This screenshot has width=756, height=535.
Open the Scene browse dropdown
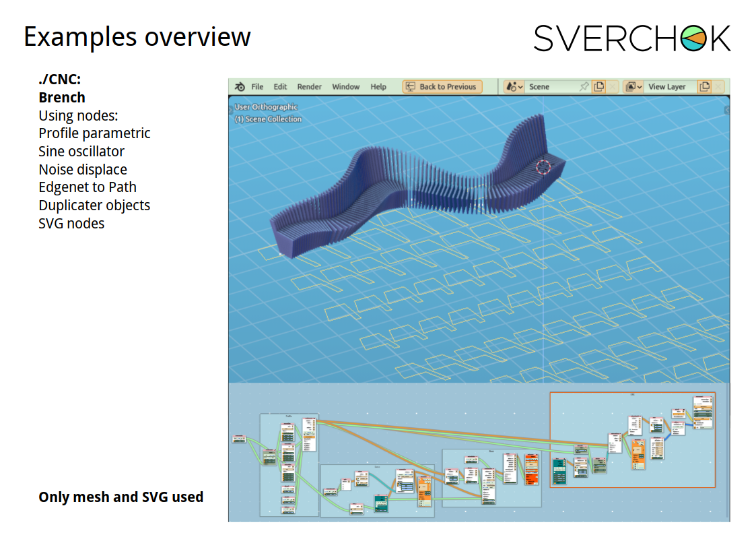[514, 87]
